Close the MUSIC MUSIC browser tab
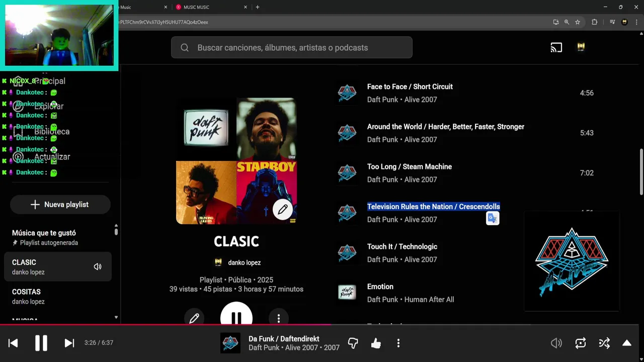The height and width of the screenshot is (362, 644). point(246,7)
